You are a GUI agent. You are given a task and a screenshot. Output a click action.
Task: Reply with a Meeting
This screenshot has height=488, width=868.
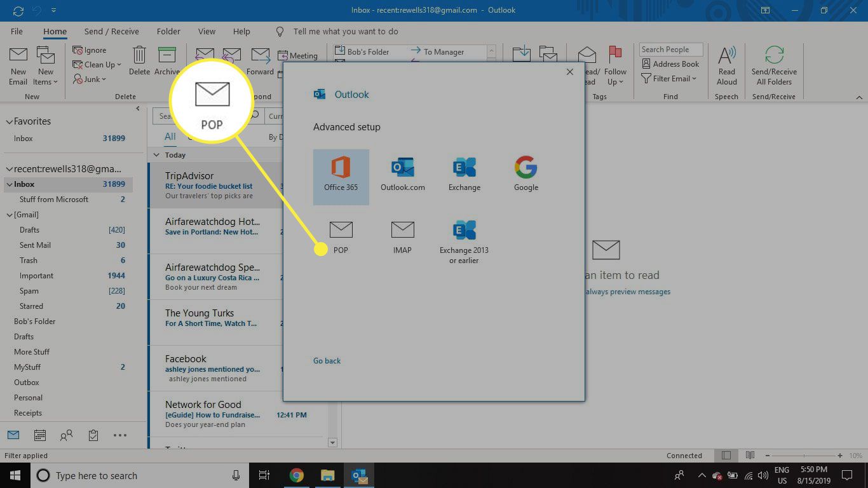297,56
